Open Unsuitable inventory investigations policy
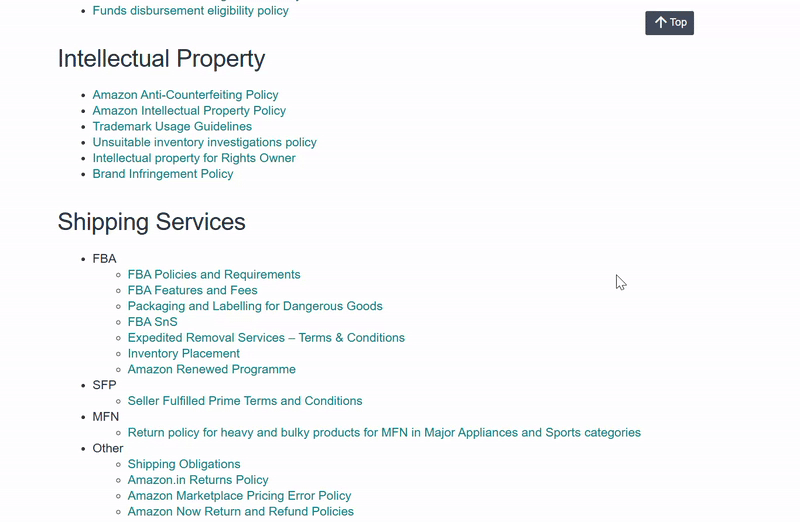The height and width of the screenshot is (522, 800). [204, 142]
